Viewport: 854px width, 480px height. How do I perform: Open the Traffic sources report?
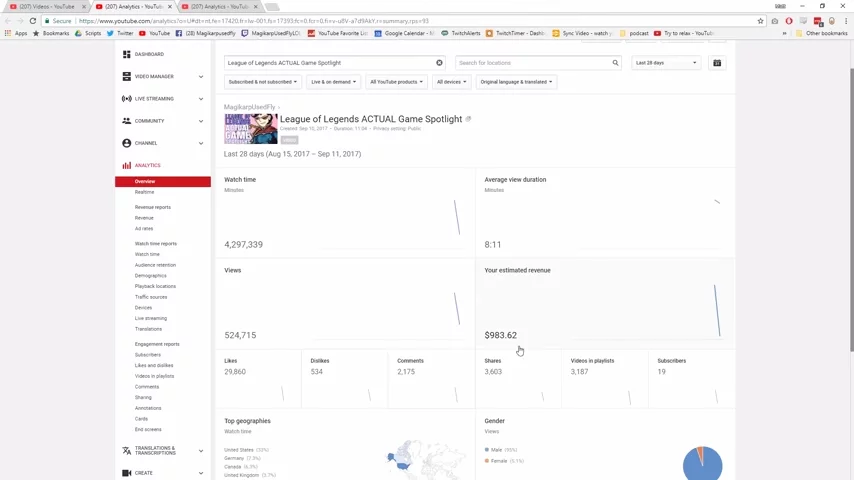click(151, 297)
